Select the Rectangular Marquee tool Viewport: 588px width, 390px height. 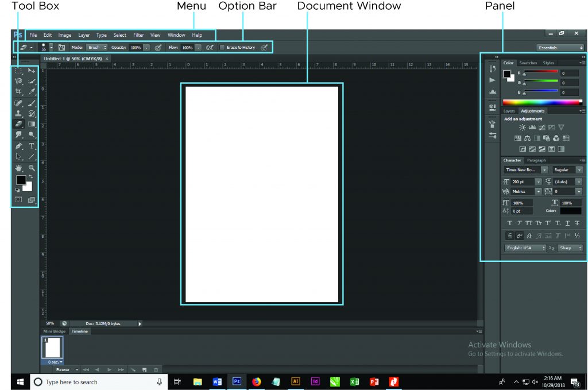(x=18, y=70)
